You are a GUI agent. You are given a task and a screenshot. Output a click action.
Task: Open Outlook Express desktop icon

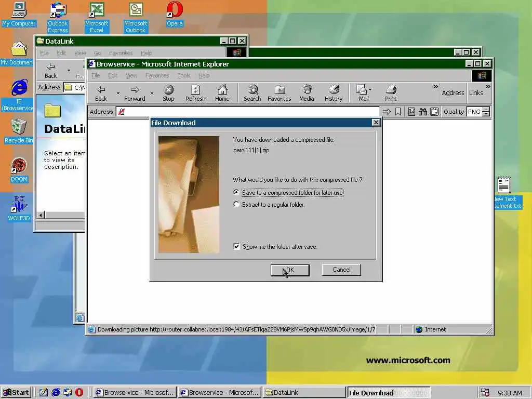tap(58, 17)
